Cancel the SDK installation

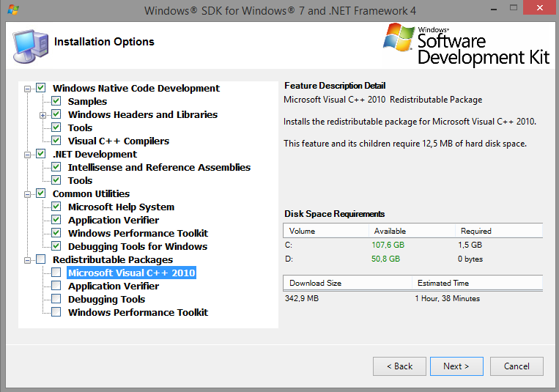(516, 366)
